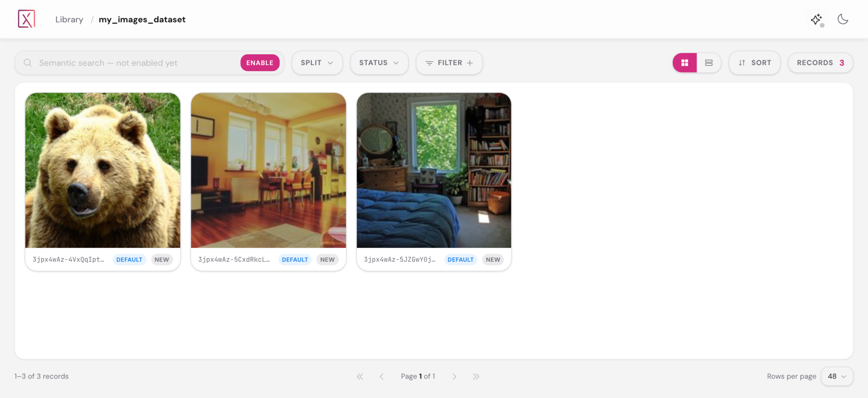The height and width of the screenshot is (398, 868).
Task: Click 'Page 1 of 1' indicator
Action: (418, 376)
